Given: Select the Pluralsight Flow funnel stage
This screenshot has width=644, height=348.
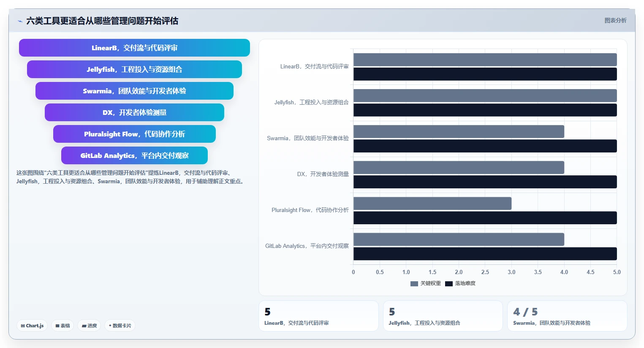Looking at the screenshot, I should (134, 134).
